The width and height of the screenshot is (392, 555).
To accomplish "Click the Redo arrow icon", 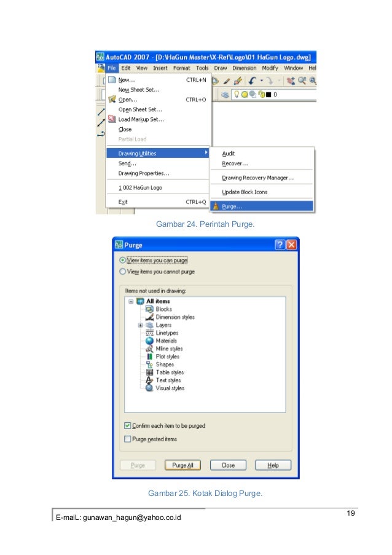I will tap(270, 81).
